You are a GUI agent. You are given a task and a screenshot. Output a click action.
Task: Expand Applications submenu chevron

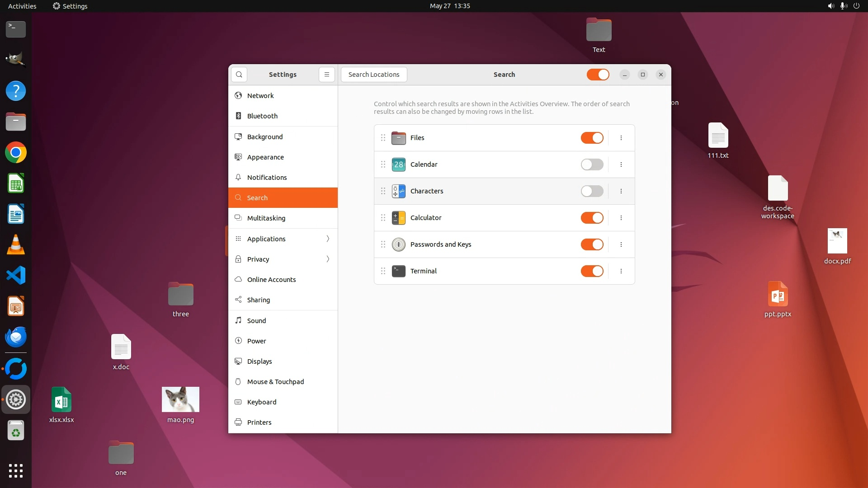pyautogui.click(x=328, y=239)
